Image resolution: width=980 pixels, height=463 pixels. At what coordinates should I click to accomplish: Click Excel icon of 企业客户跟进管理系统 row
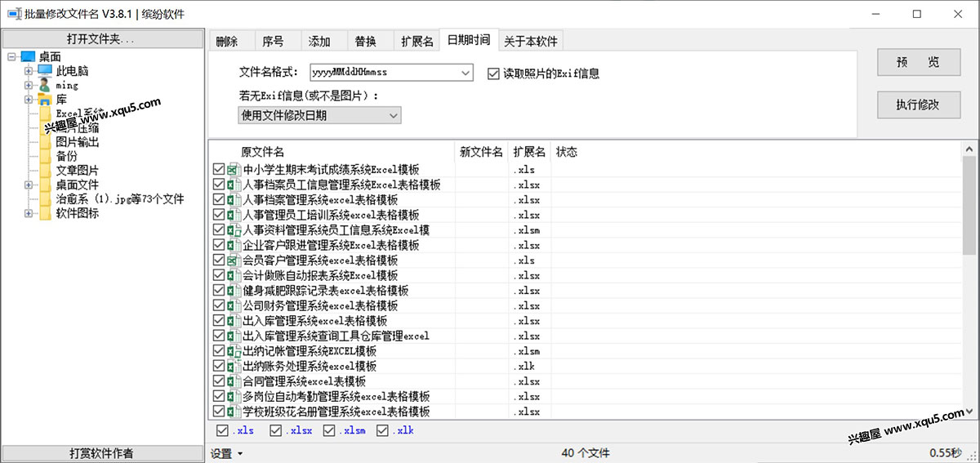(x=234, y=246)
